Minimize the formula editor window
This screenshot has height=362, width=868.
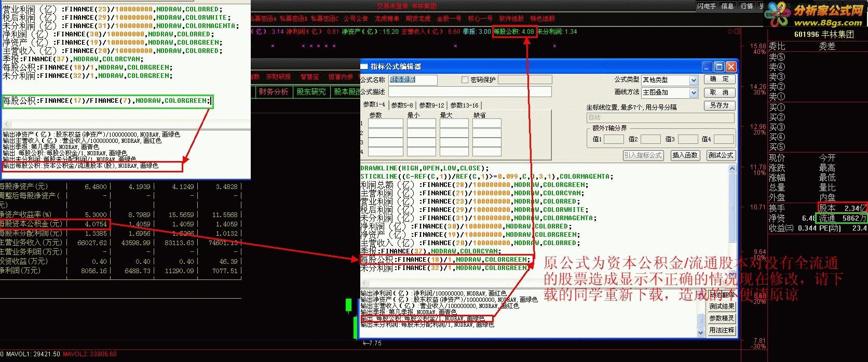click(707, 66)
